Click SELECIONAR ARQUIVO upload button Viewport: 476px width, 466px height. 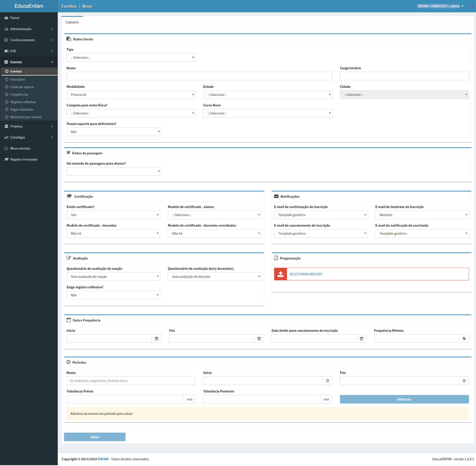pos(371,274)
